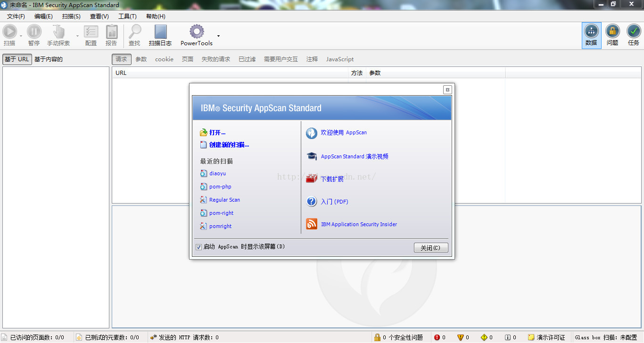Select the 请求 tab
644x343 pixels.
click(121, 59)
